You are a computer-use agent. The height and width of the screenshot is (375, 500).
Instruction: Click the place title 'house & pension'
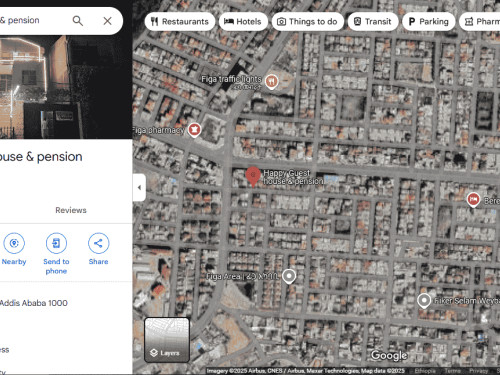click(x=41, y=157)
